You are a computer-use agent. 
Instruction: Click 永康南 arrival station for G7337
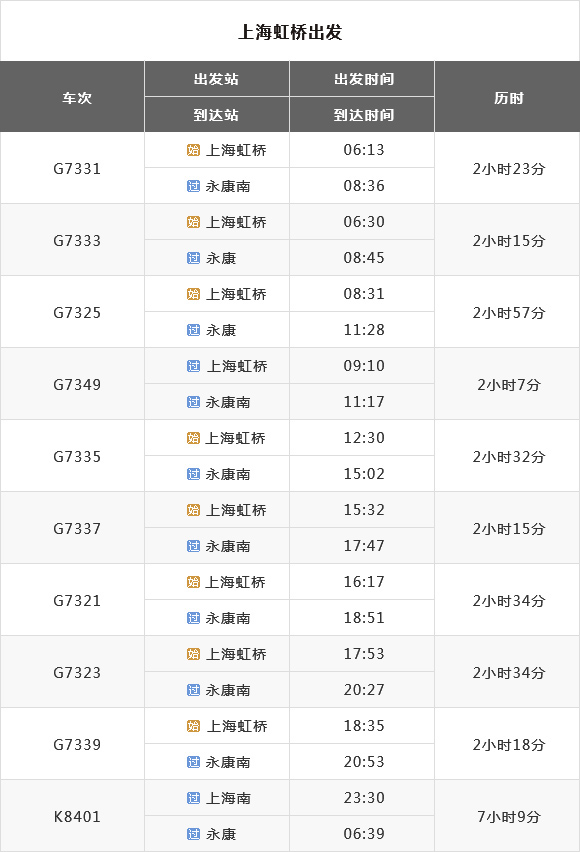(228, 546)
